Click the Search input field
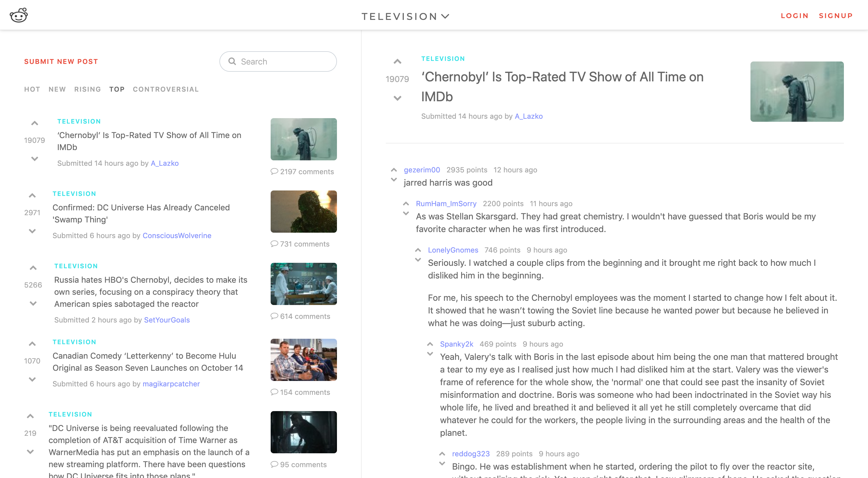This screenshot has height=478, width=868. pos(278,62)
